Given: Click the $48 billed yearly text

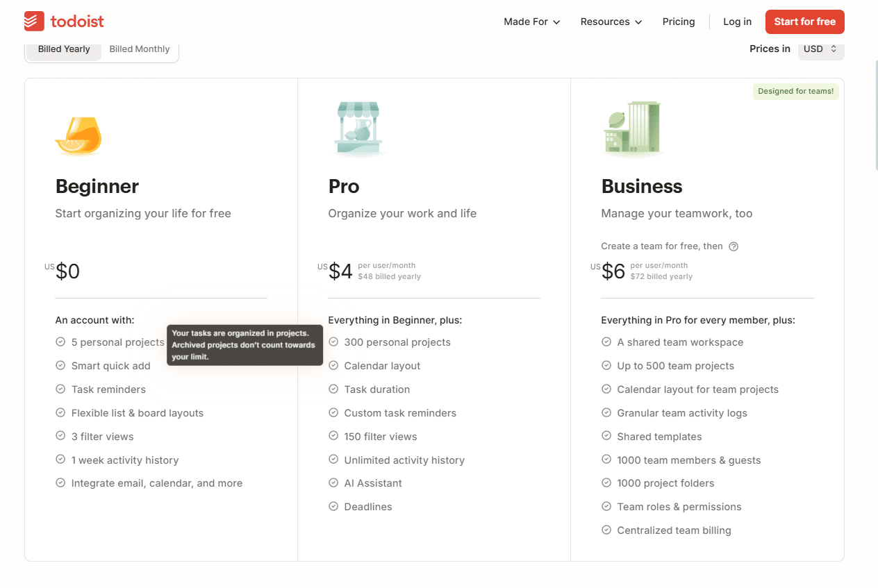Looking at the screenshot, I should click(390, 276).
